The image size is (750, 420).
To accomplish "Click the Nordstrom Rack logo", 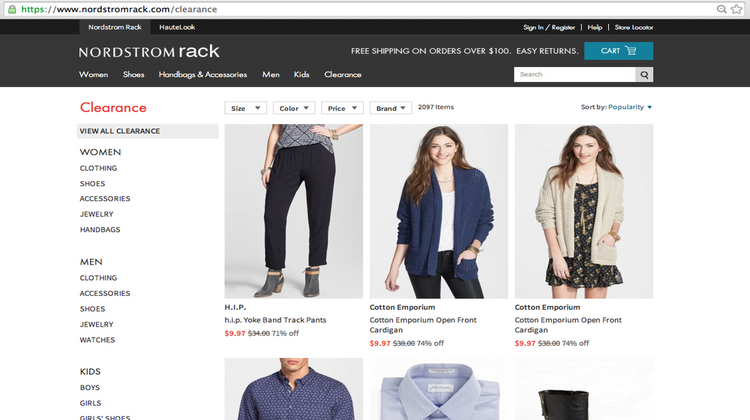I will (149, 51).
